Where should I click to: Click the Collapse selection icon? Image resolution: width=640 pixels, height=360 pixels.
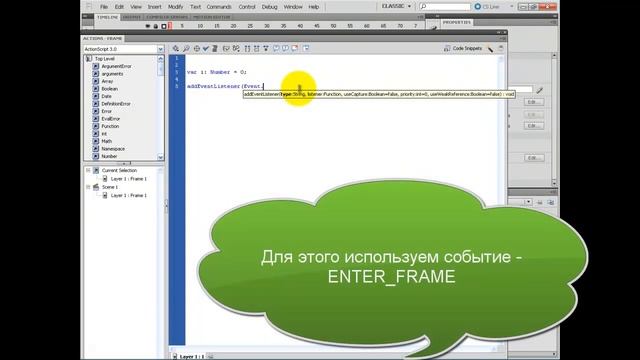tap(257, 48)
